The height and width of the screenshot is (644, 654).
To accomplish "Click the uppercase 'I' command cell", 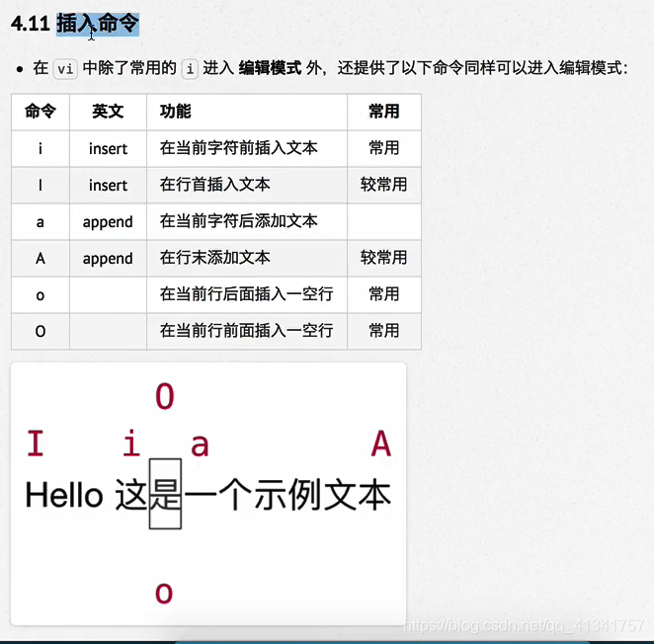I will point(41,185).
